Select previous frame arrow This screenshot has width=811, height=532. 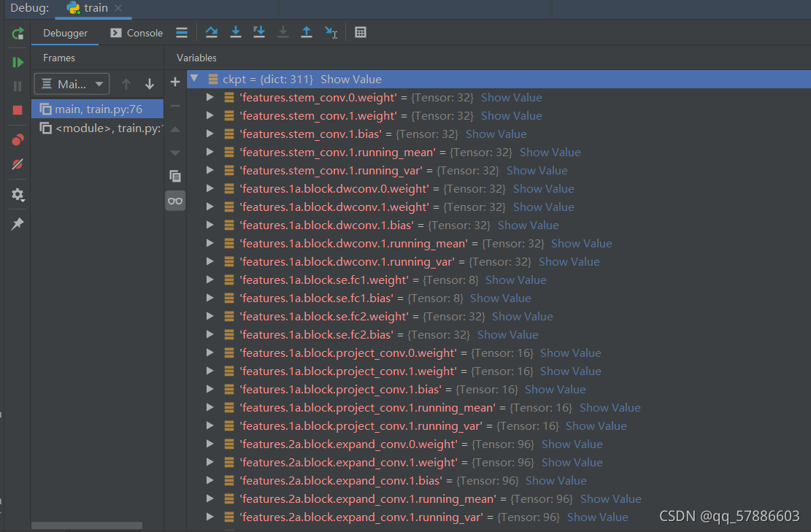pos(126,84)
